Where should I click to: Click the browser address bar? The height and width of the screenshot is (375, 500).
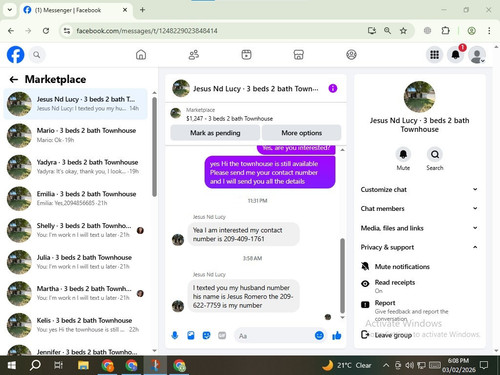click(x=213, y=31)
